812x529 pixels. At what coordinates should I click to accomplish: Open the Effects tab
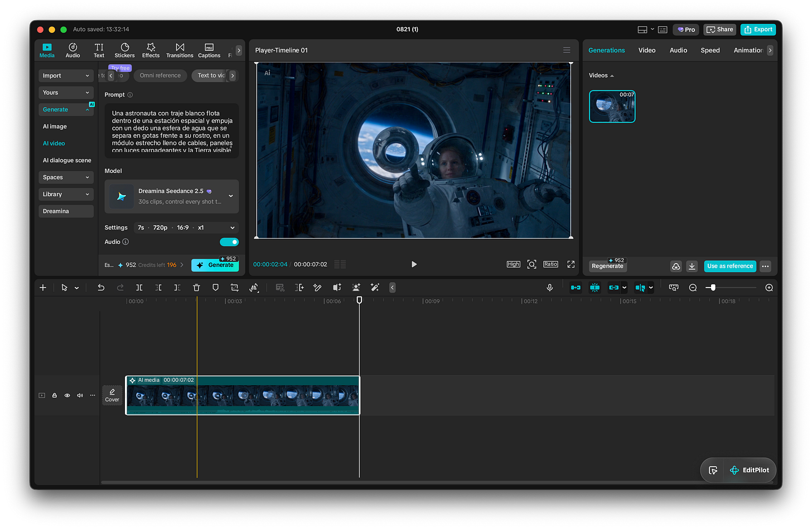click(x=151, y=50)
